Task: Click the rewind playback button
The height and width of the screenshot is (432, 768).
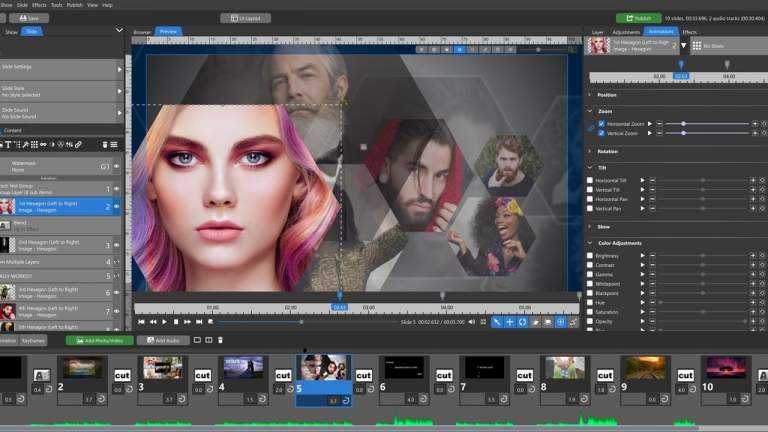Action: (x=153, y=322)
